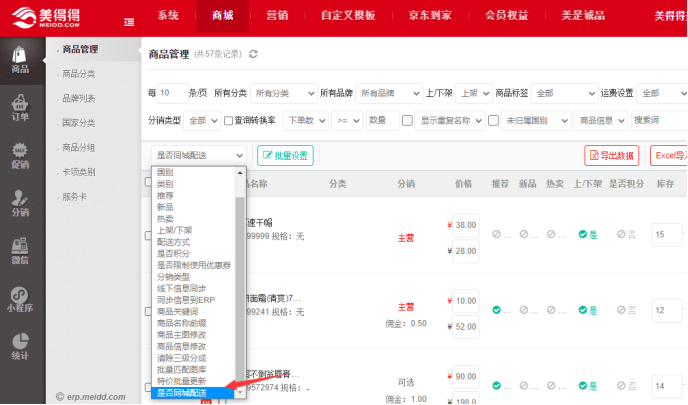
Task: Open 国家分类 in the side menu
Action: [x=79, y=123]
